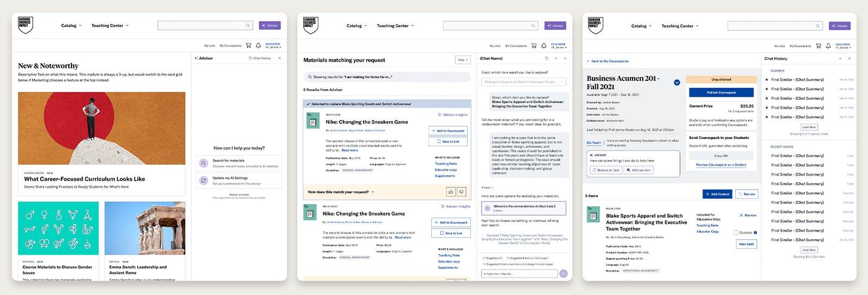Open the Career-Focused Curriculum hero image
Screen dimensions: 868x295
[x=101, y=128]
